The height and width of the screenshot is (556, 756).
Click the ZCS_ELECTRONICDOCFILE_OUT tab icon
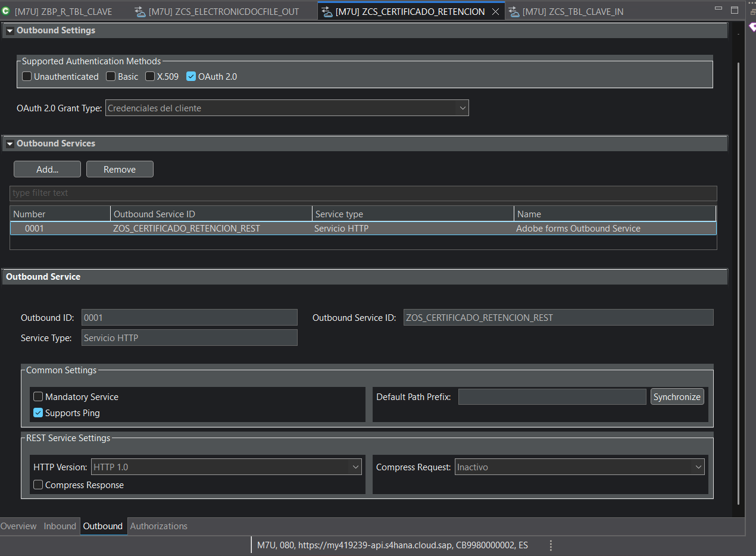click(140, 11)
